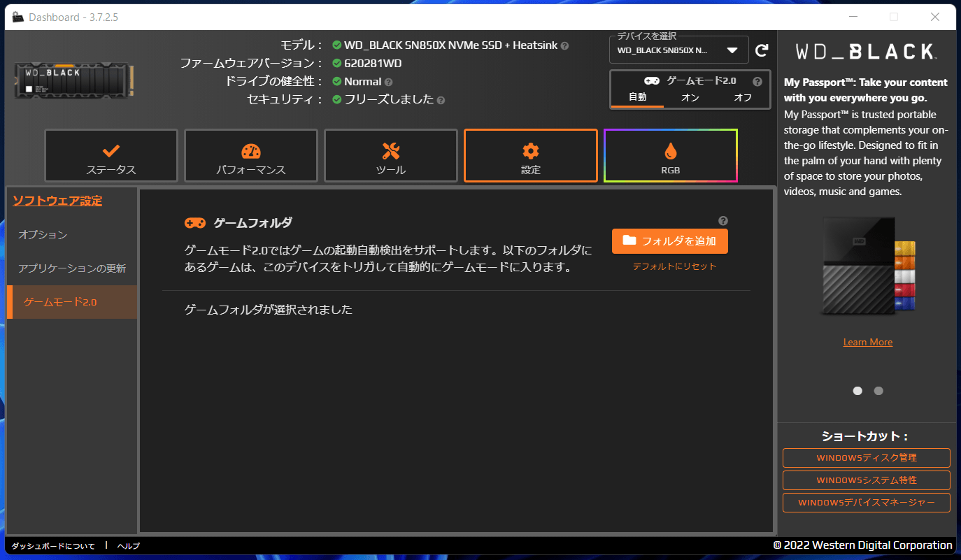Click the WD_BLACK SSD drive image
961x560 pixels.
click(74, 81)
